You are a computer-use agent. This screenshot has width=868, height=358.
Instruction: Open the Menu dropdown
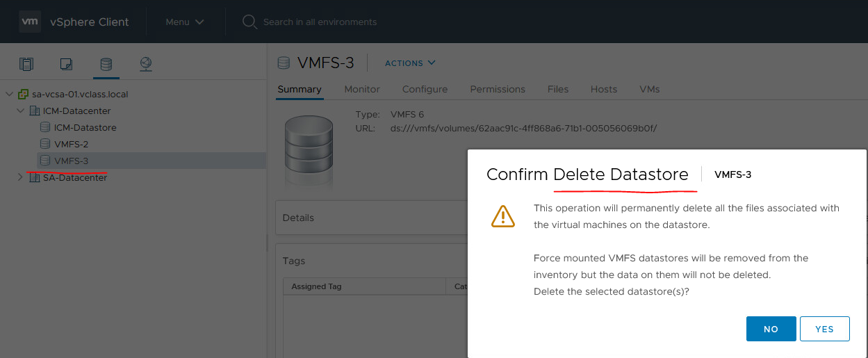coord(185,22)
